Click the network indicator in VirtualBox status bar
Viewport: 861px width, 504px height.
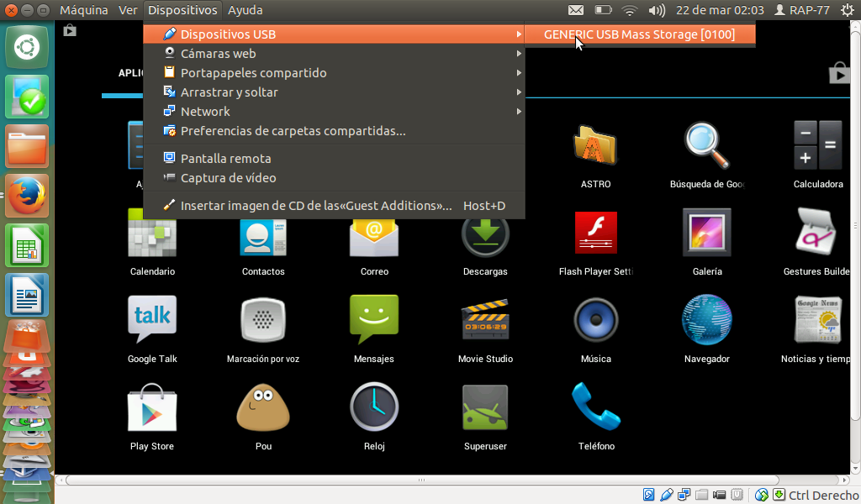click(x=684, y=495)
